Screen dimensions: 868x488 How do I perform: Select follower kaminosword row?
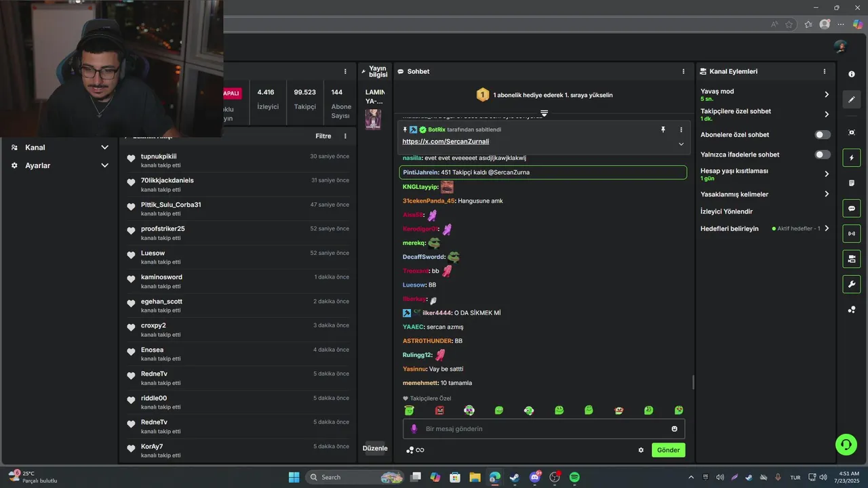[x=238, y=281]
